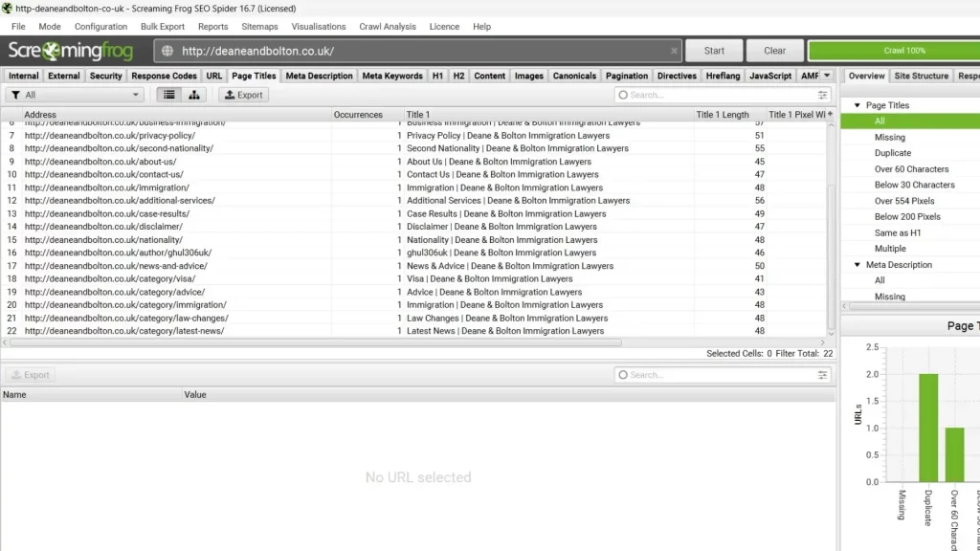Viewport: 980px width, 551px height.
Task: Switch to the Pagination tab
Action: click(x=626, y=76)
